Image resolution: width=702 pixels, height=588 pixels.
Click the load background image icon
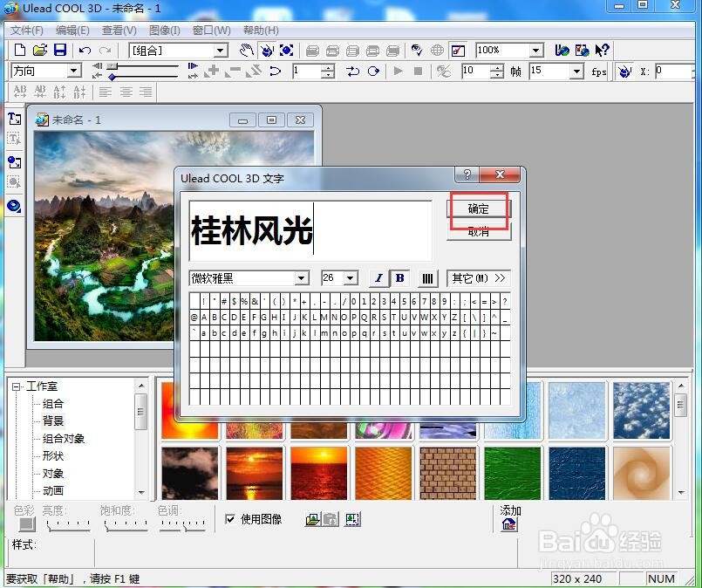312,519
